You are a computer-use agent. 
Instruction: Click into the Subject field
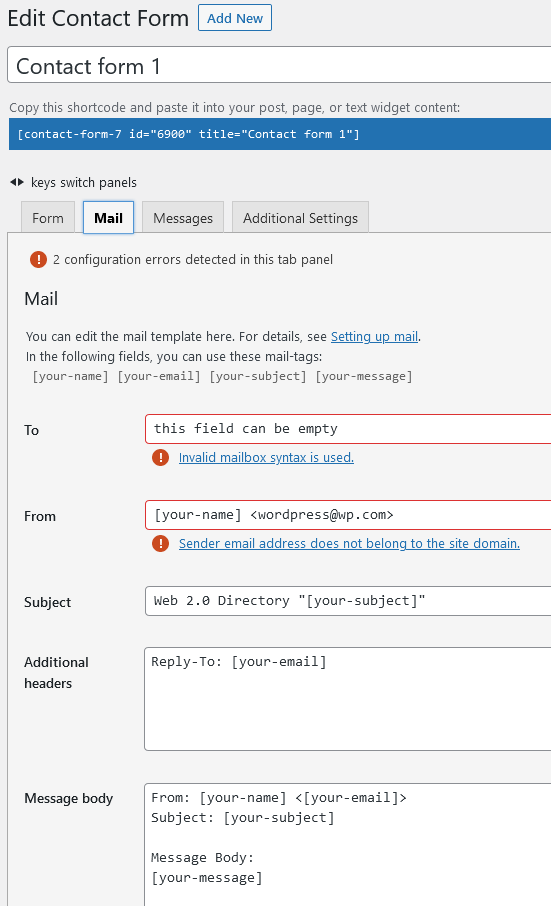(348, 601)
